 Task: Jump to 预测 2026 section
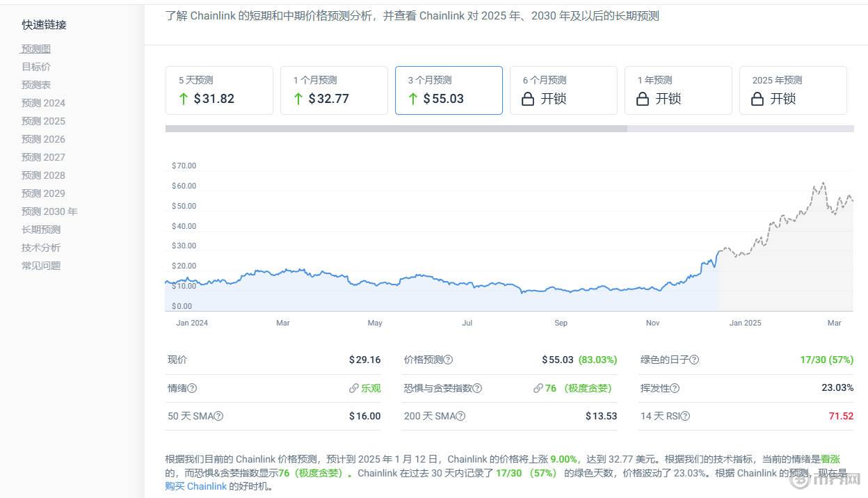pos(43,139)
